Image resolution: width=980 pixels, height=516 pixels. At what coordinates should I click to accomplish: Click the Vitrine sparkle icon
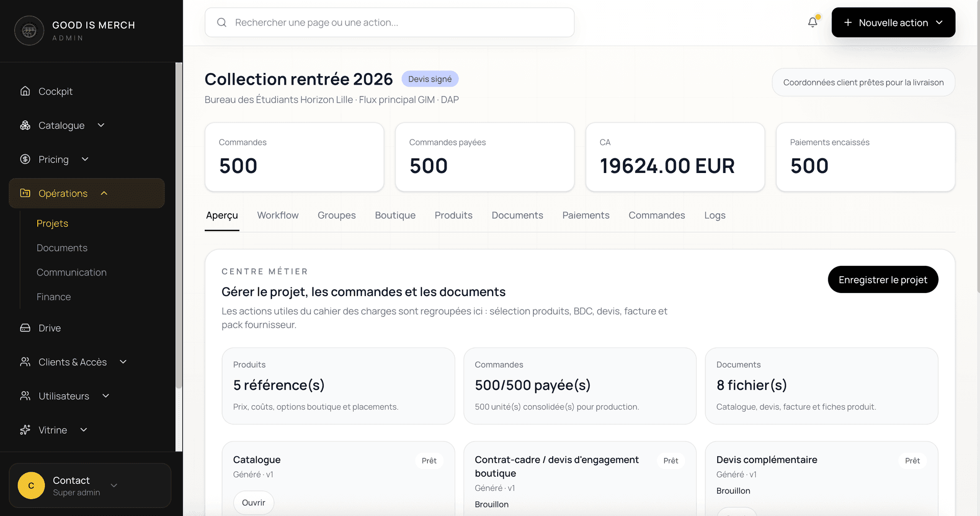25,430
